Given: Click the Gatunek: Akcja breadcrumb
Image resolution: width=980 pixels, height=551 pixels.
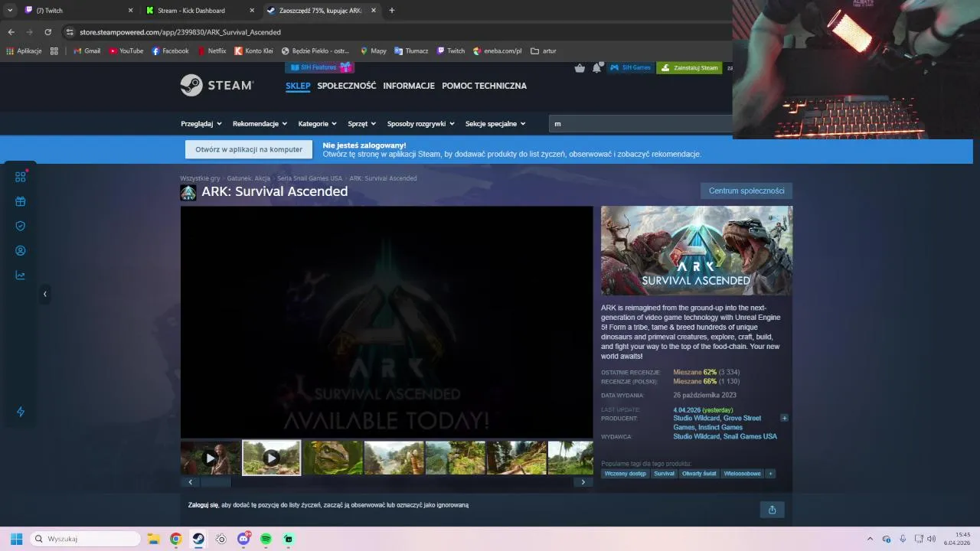Looking at the screenshot, I should point(249,178).
